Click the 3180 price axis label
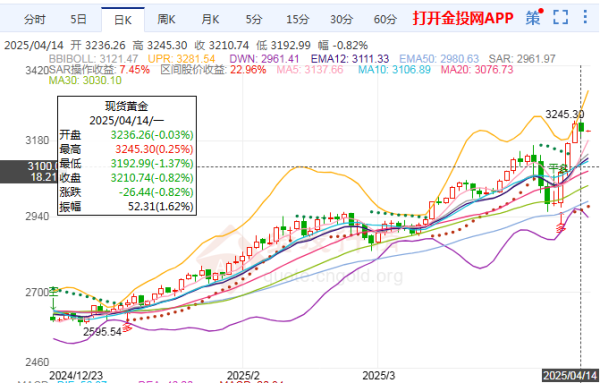Image resolution: width=600 pixels, height=383 pixels. [38, 140]
